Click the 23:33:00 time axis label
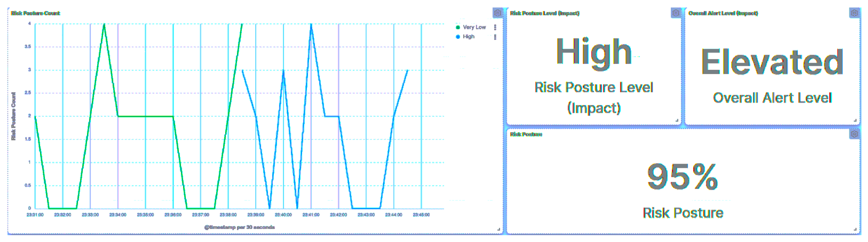The image size is (868, 242). pyautogui.click(x=90, y=215)
